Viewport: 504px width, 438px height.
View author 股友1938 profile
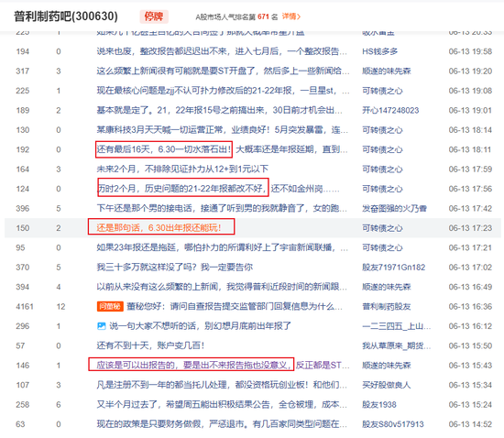[379, 405]
